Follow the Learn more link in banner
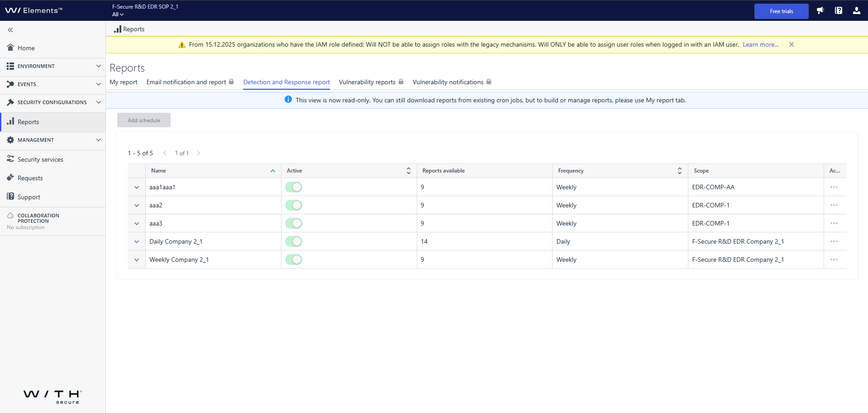This screenshot has width=868, height=413. click(x=760, y=44)
